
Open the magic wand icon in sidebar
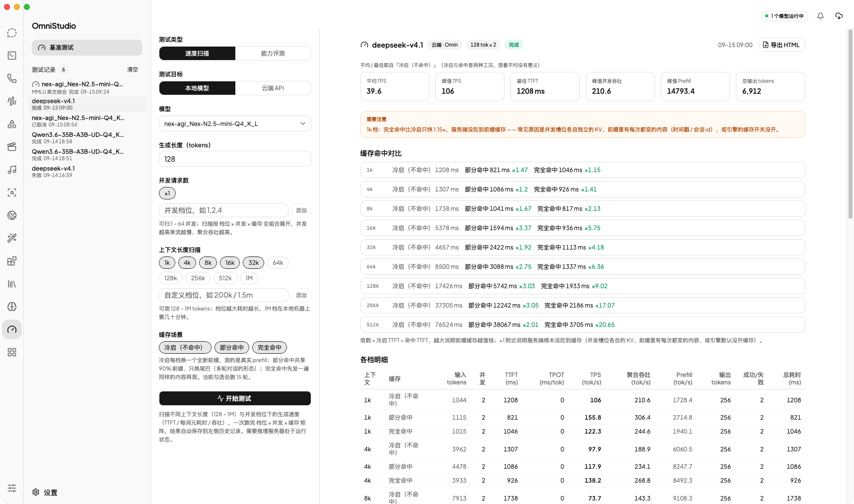(x=12, y=238)
